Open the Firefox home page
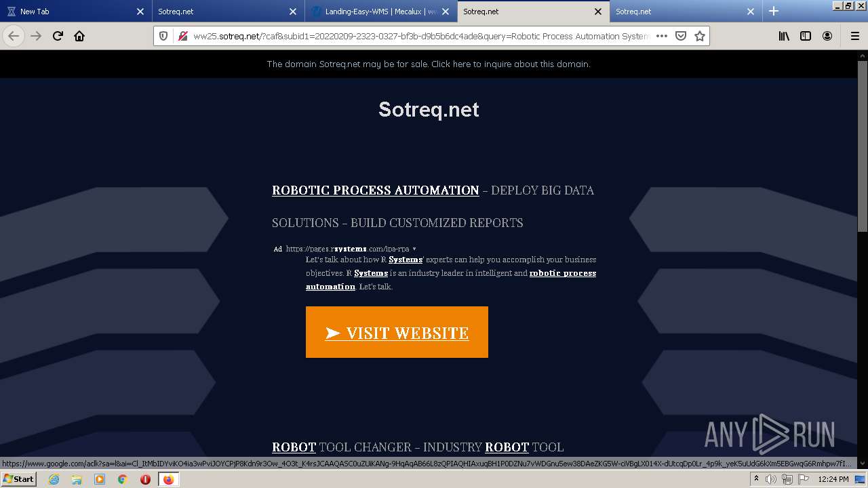 pyautogui.click(x=79, y=36)
